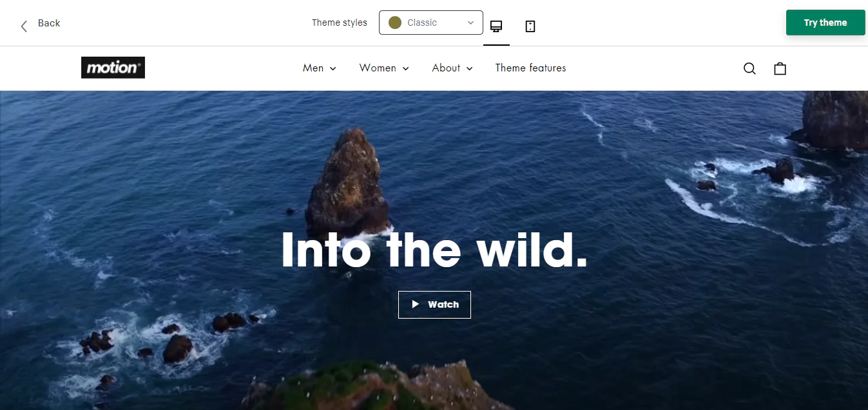Viewport: 868px width, 410px height.
Task: Click the motion store logo
Action: click(113, 67)
